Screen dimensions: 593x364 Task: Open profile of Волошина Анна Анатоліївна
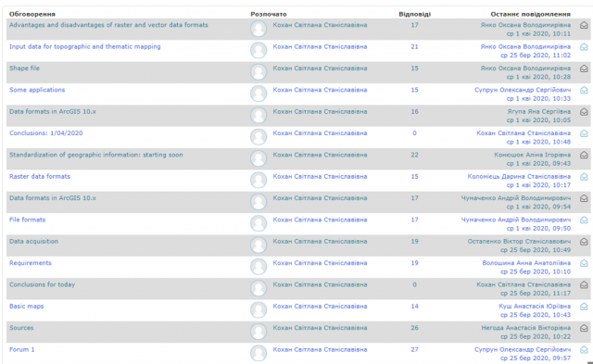(x=526, y=263)
